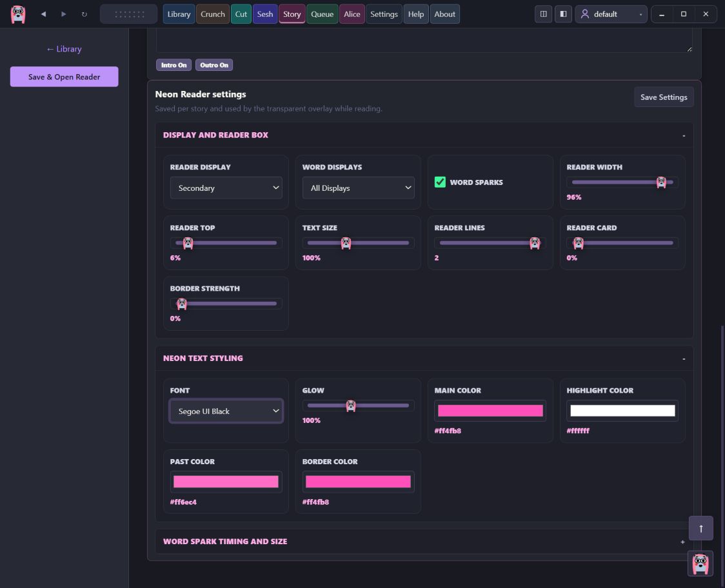Click the scroll-to-top arrow button
The width and height of the screenshot is (725, 588).
(700, 528)
